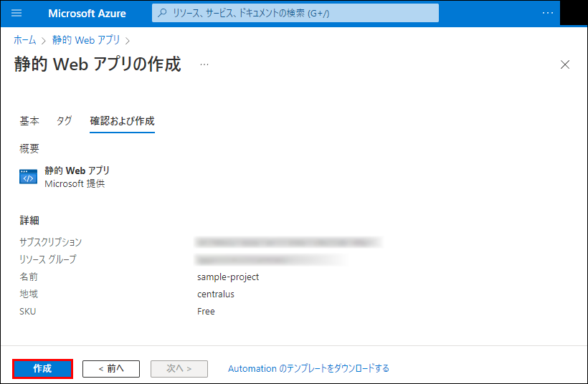Click the Microsoft Azure logo text
Image resolution: width=588 pixels, height=384 pixels.
click(87, 14)
